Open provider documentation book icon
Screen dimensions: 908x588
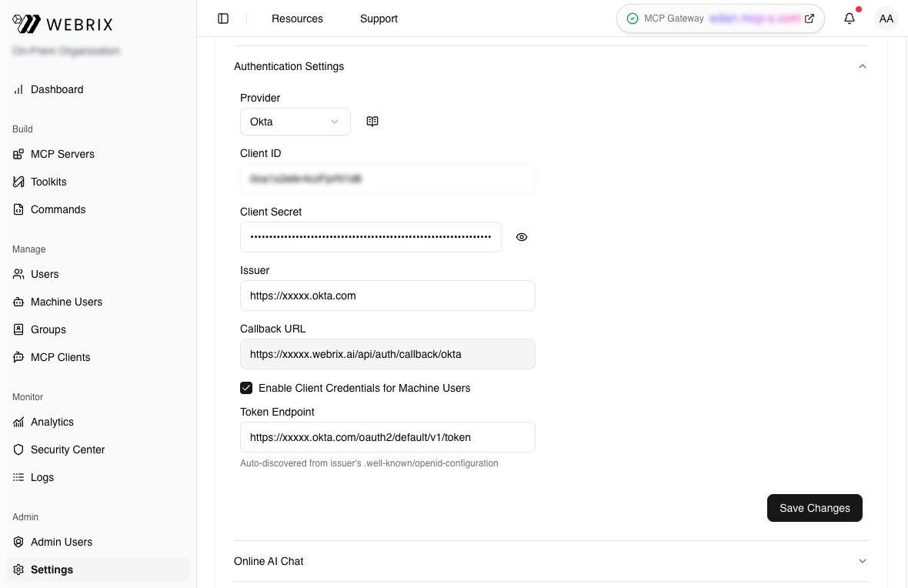(372, 121)
